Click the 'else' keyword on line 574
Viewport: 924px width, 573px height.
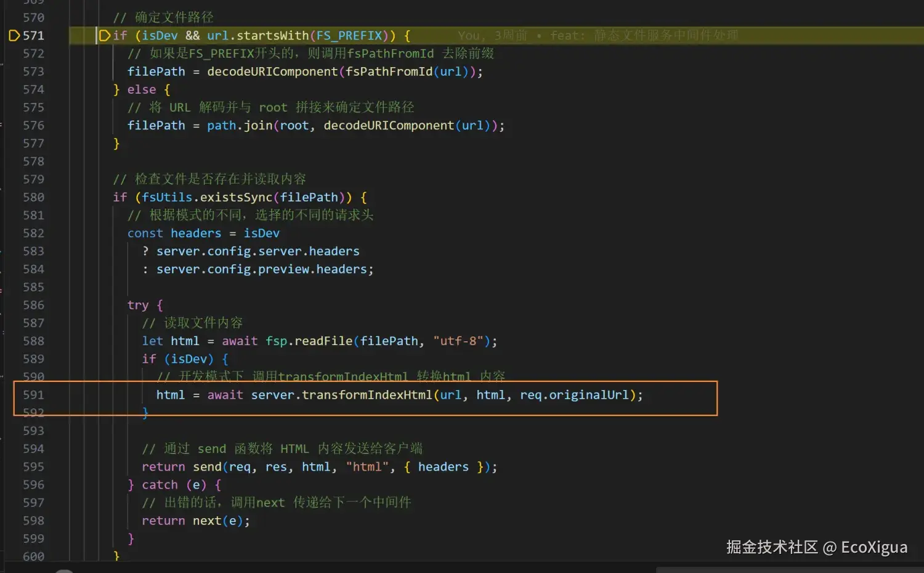(142, 89)
